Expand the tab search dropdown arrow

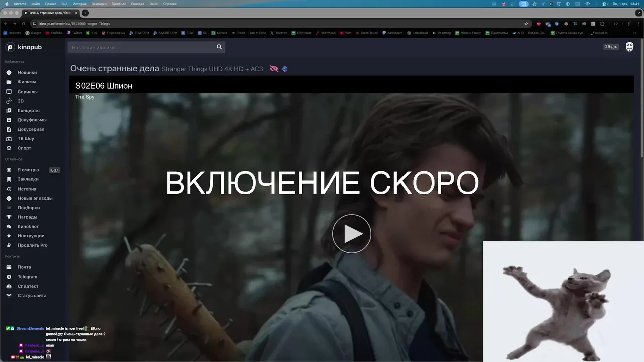click(638, 13)
